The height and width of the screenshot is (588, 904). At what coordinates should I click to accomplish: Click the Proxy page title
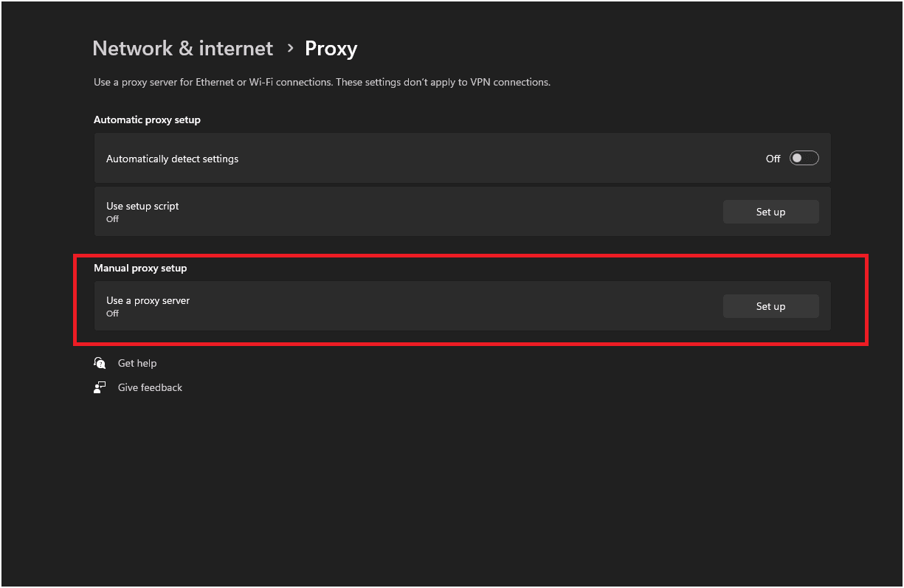[x=331, y=48]
